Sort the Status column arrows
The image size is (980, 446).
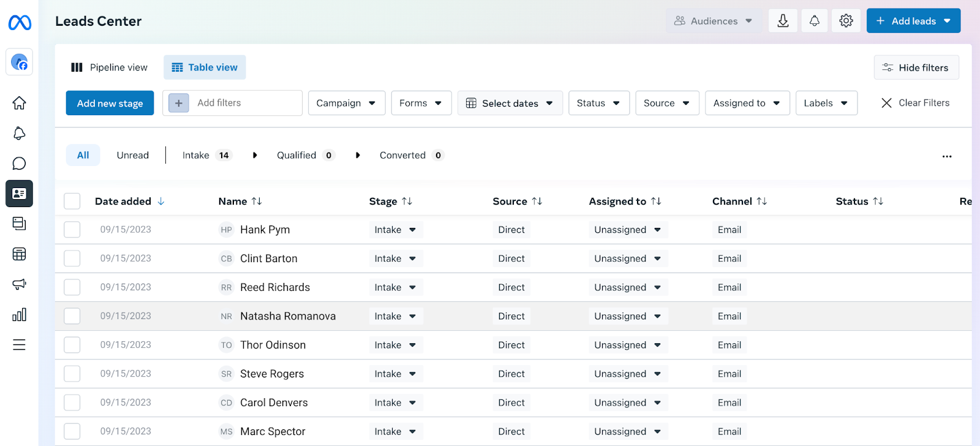pyautogui.click(x=878, y=202)
